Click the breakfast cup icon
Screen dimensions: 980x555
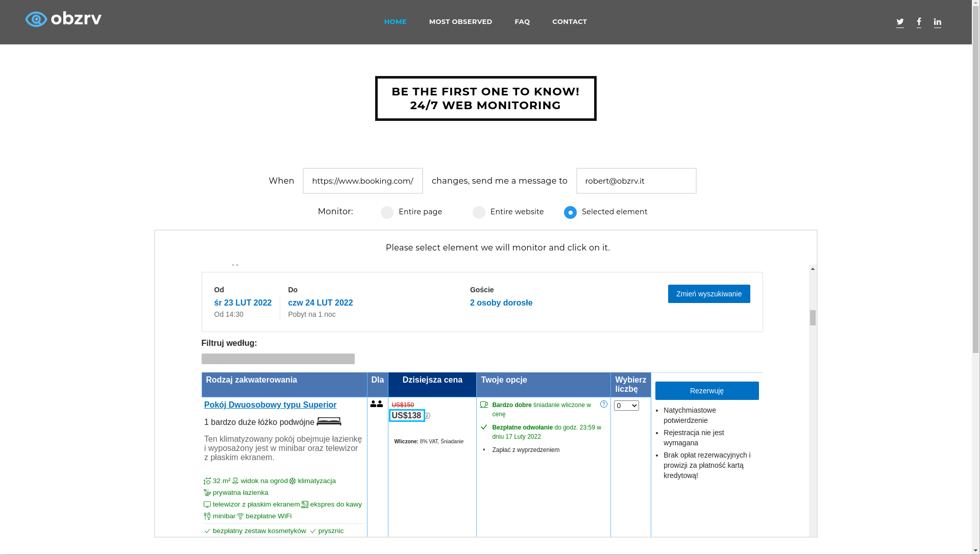click(484, 405)
